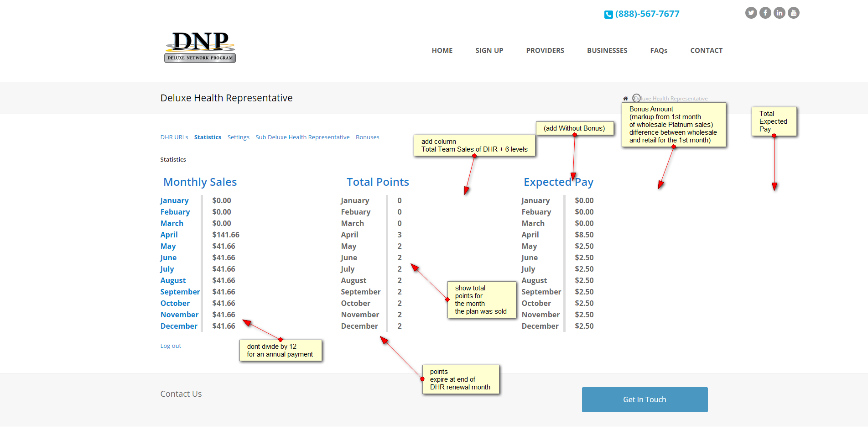Click the Contact Us footer heading
The image size is (868, 436).
pyautogui.click(x=181, y=394)
